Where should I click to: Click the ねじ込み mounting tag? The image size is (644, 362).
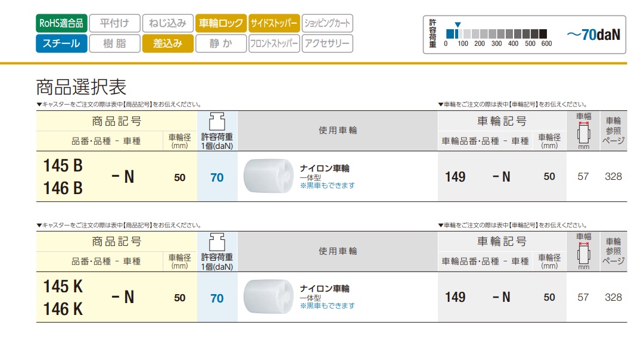(x=168, y=23)
